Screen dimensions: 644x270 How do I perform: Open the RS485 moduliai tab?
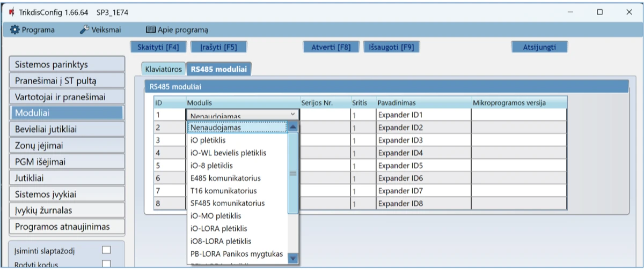[219, 69]
